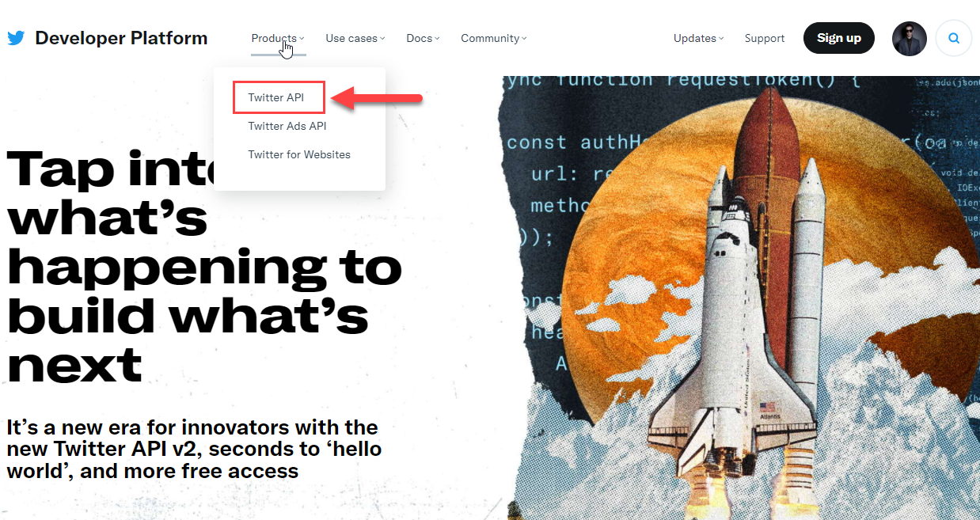Open the Docs dropdown menu
Viewport: 980px width, 520px height.
423,38
